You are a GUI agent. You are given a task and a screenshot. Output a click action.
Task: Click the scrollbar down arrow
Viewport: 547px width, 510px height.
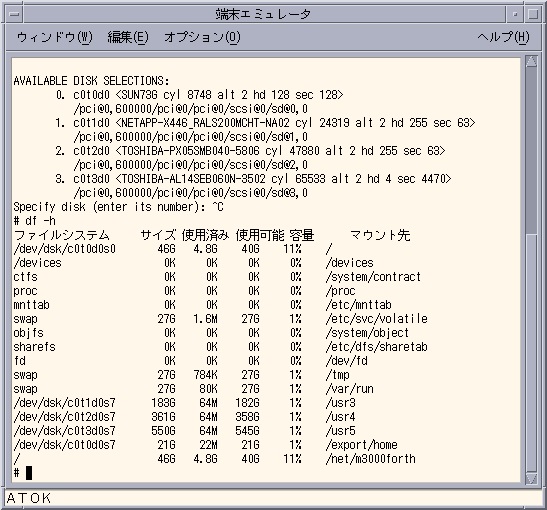531,478
